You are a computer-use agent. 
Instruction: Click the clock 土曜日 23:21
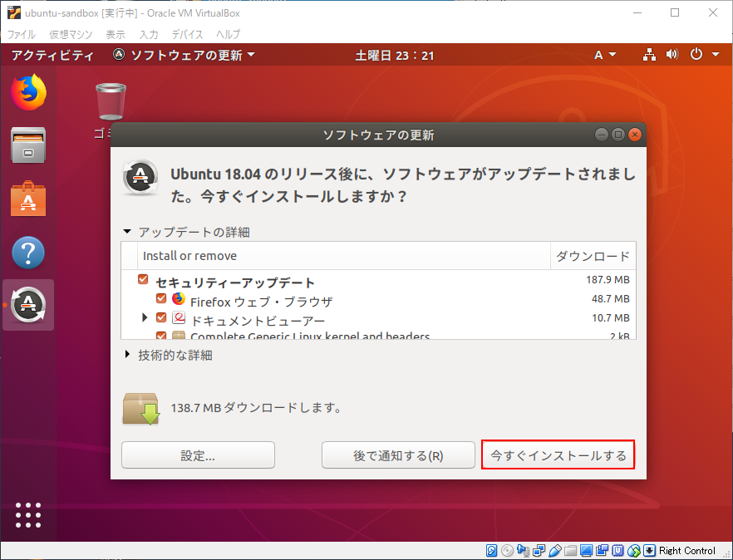[395, 55]
